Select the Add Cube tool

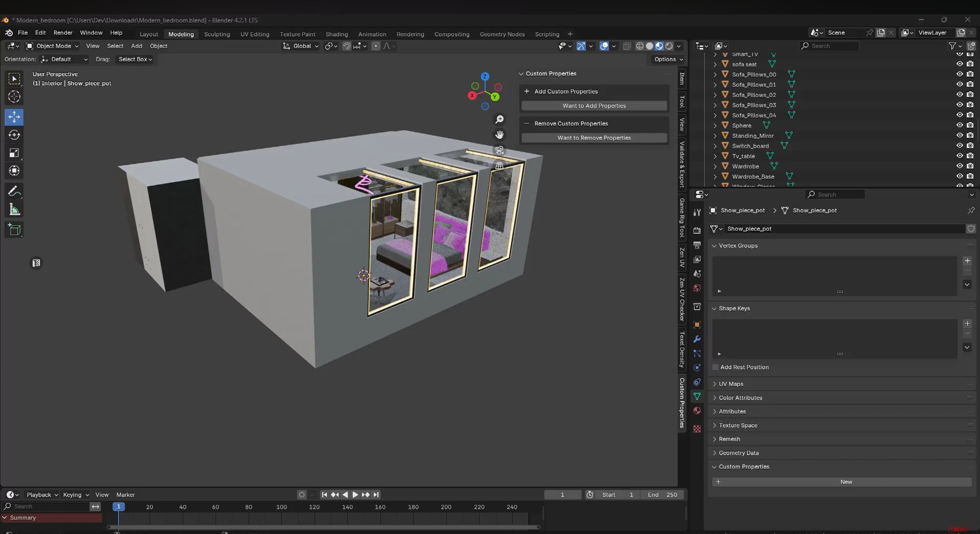pos(14,230)
